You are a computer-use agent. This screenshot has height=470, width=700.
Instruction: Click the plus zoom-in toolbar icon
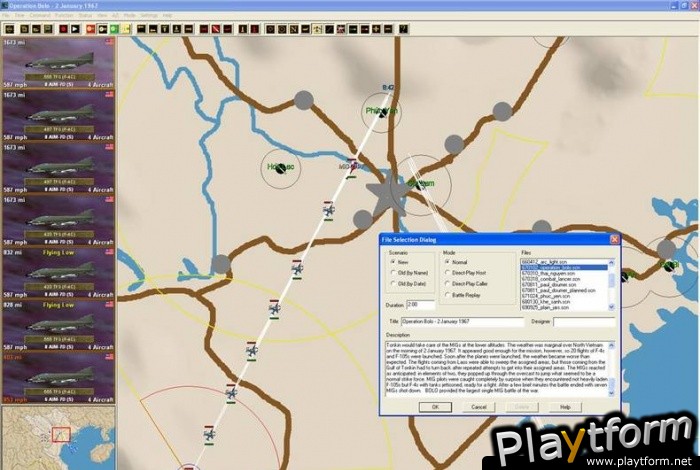point(376,29)
